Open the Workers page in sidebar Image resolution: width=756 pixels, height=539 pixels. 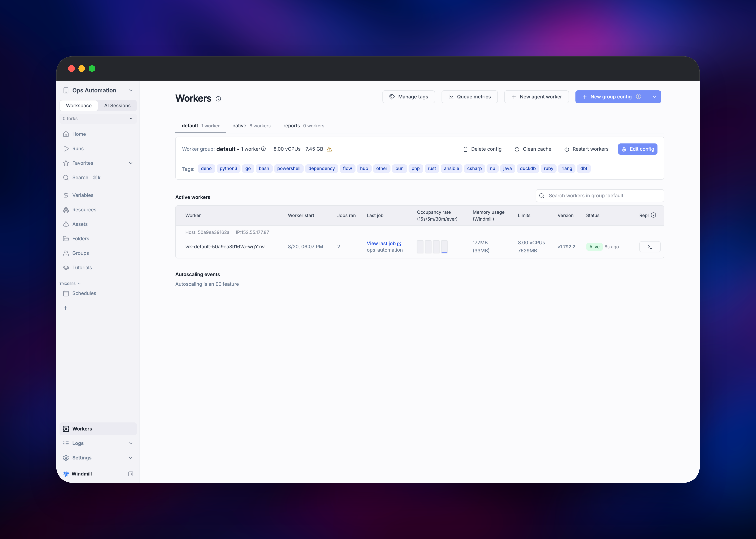coord(98,429)
